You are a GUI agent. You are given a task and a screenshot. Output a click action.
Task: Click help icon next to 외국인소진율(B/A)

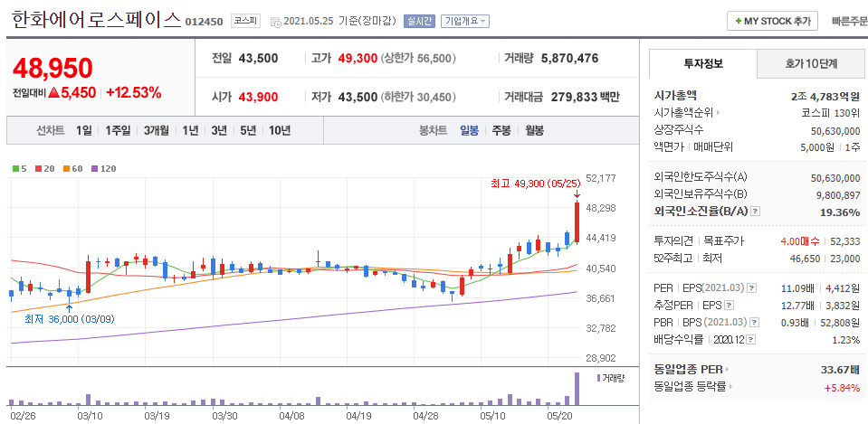755,212
